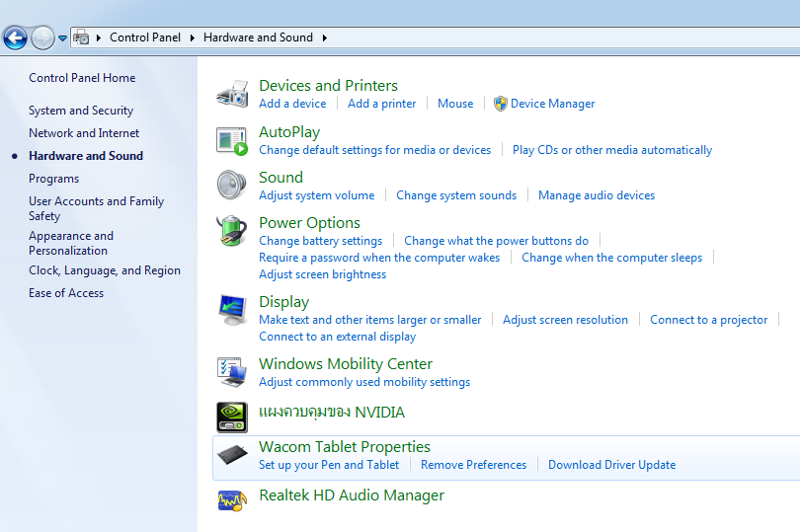
Task: Click Set up your Pen and Tablet
Action: point(329,465)
